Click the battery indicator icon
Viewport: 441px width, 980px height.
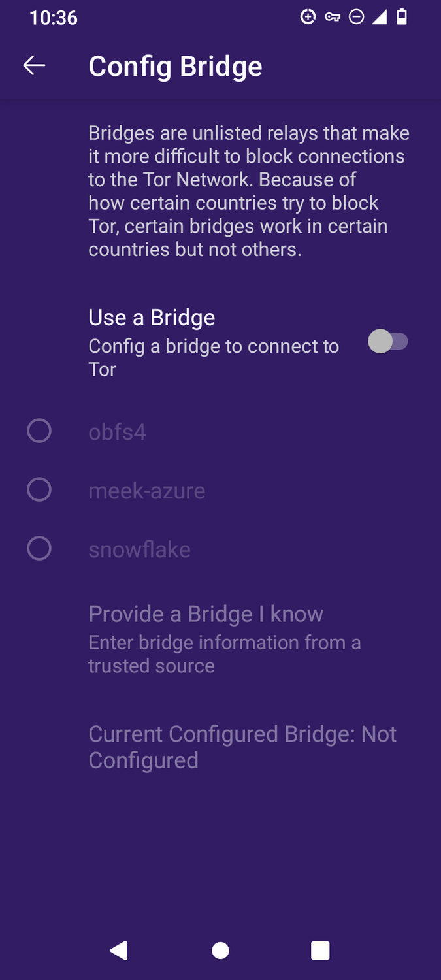400,17
